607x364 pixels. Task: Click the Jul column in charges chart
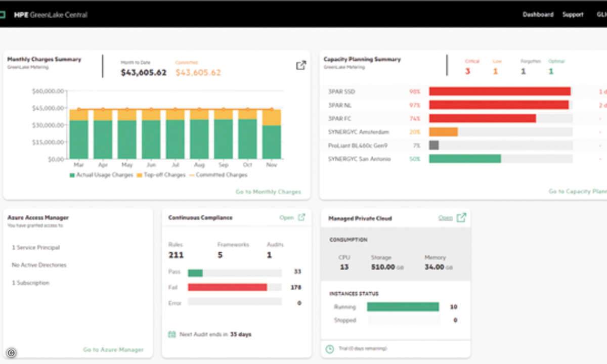(175, 133)
